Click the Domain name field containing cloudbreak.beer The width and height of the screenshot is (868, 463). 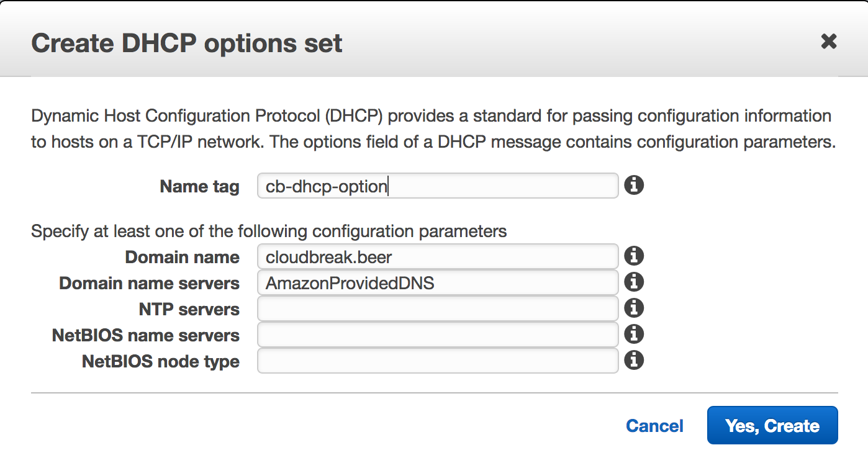pyautogui.click(x=438, y=256)
